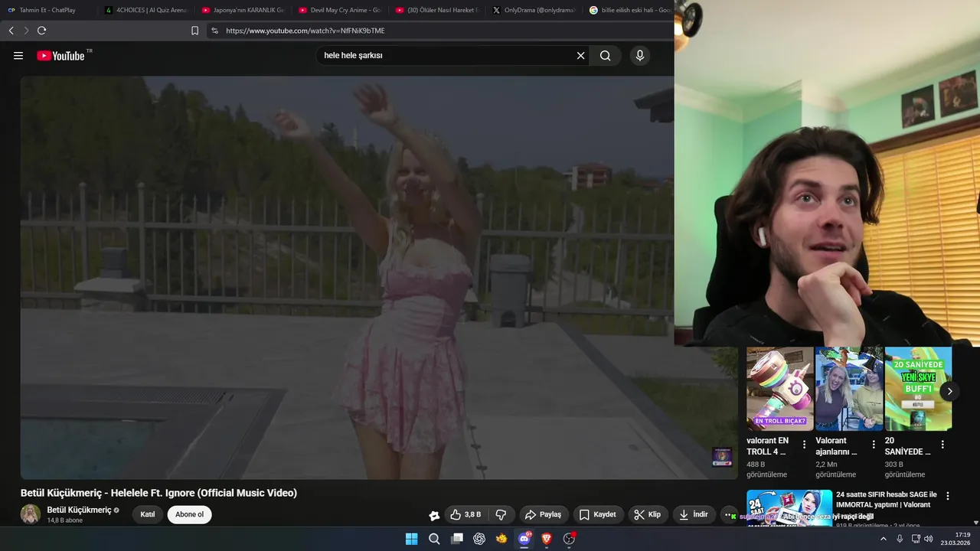The width and height of the screenshot is (980, 551).
Task: Bookmark this page with the bookmark icon
Action: point(194,31)
